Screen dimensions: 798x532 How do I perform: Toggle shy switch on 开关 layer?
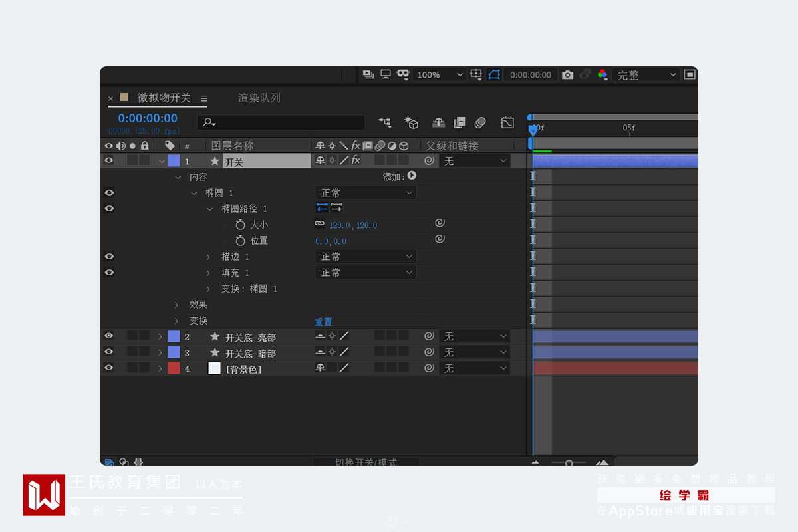click(x=320, y=160)
